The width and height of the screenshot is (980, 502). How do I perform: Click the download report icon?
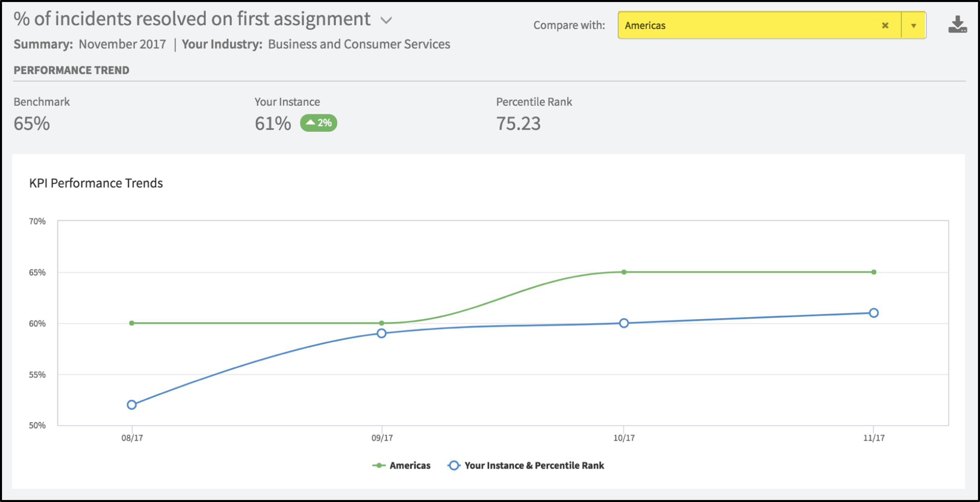pyautogui.click(x=958, y=24)
